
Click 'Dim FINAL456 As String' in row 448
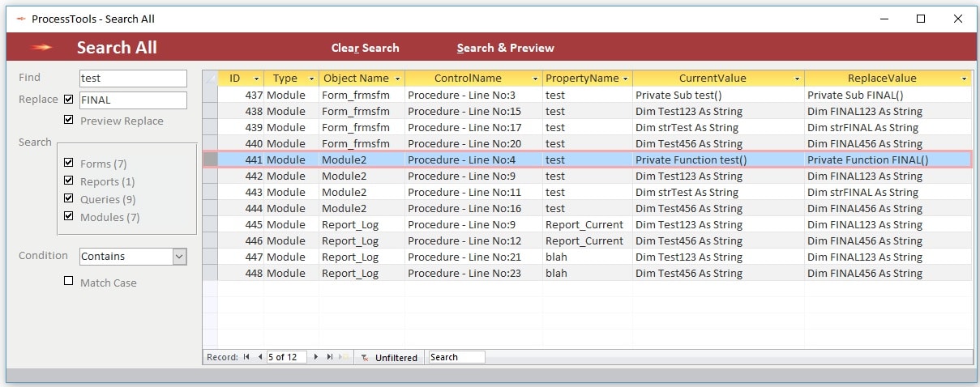888,273
